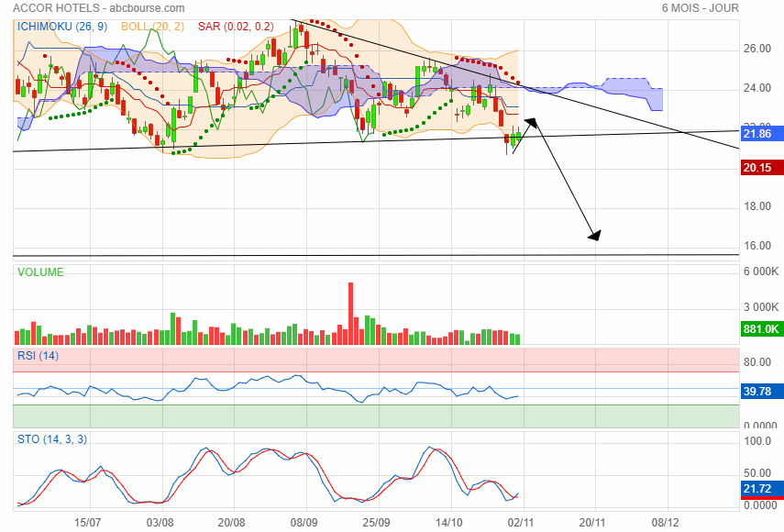Click the 08/12 date label
The height and width of the screenshot is (532, 784).
click(x=665, y=523)
